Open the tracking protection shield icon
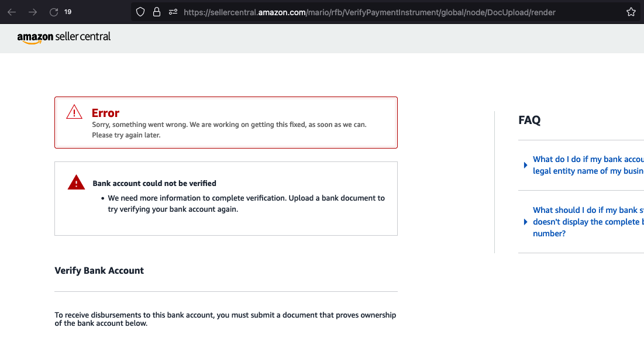The image size is (644, 341). 140,12
